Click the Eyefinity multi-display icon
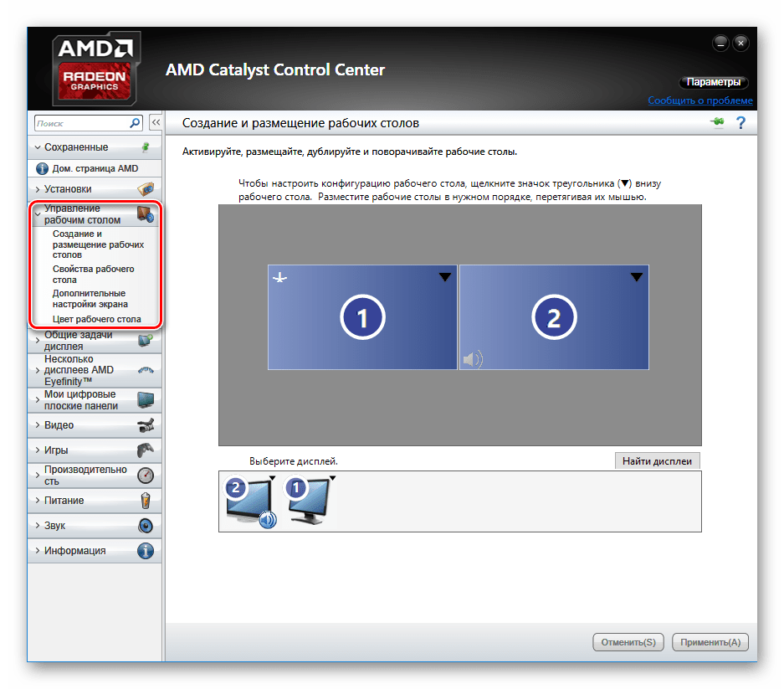This screenshot has width=784, height=689. (146, 370)
